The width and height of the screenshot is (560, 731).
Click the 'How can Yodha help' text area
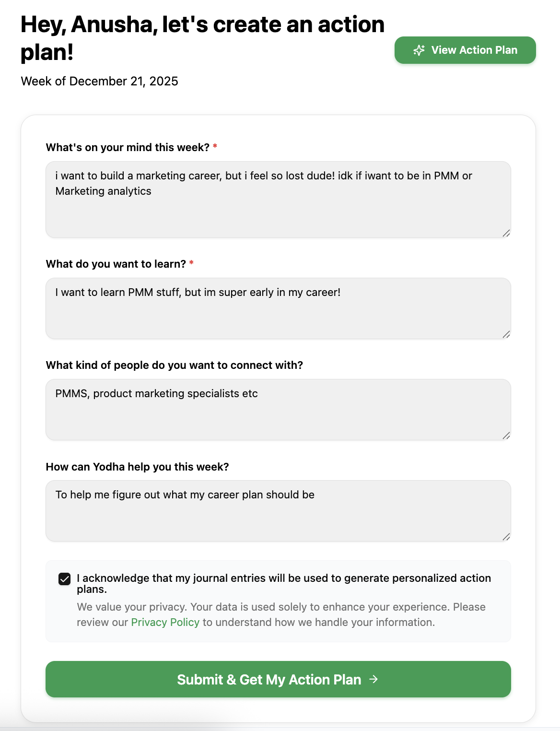[278, 511]
